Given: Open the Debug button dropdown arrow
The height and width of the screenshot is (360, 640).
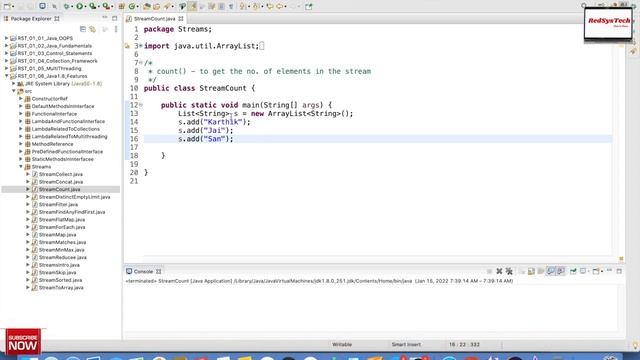Looking at the screenshot, I should click(x=72, y=7).
